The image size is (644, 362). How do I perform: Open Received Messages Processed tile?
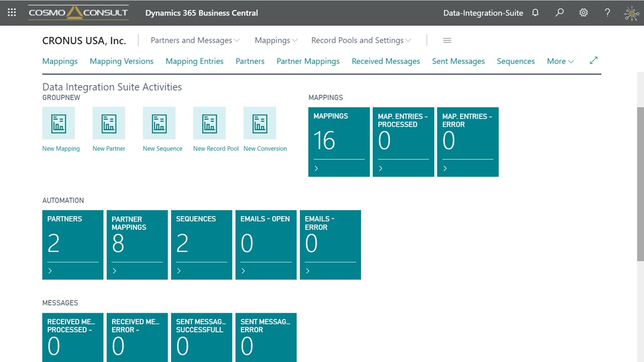click(x=73, y=337)
